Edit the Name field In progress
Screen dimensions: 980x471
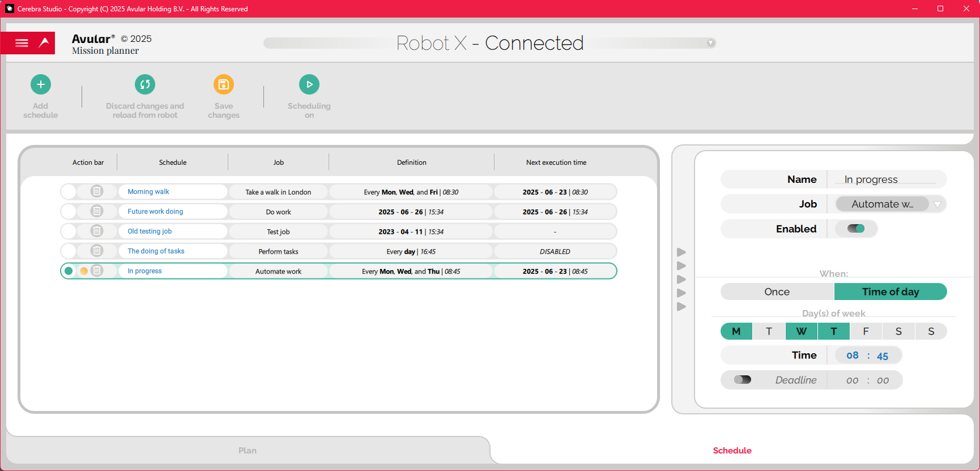tap(885, 179)
